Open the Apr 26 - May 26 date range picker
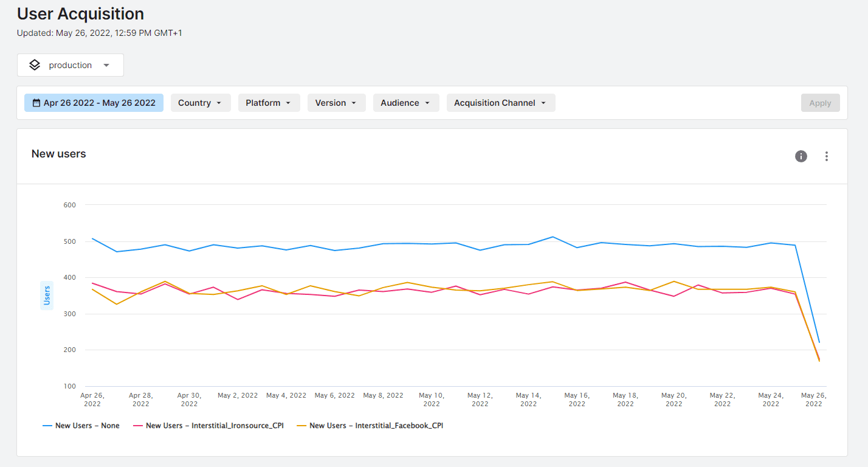 click(94, 102)
